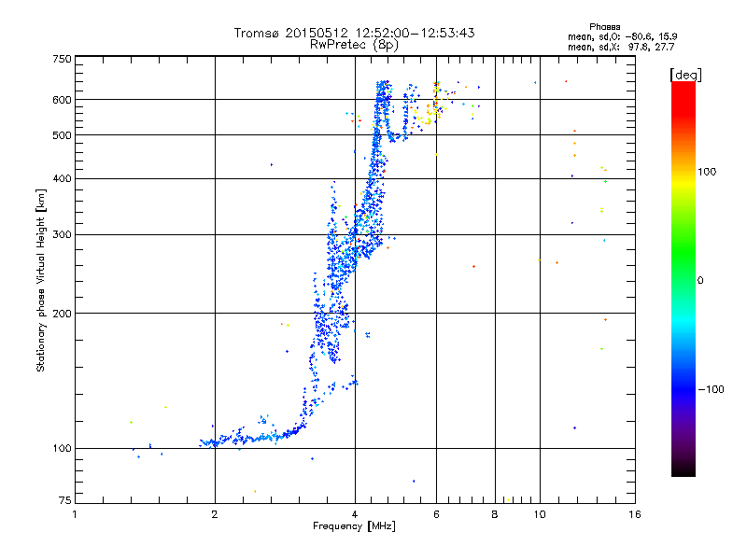The image size is (747, 560).
Task: Click the colorbar tick label '0'
Action: pyautogui.click(x=699, y=280)
